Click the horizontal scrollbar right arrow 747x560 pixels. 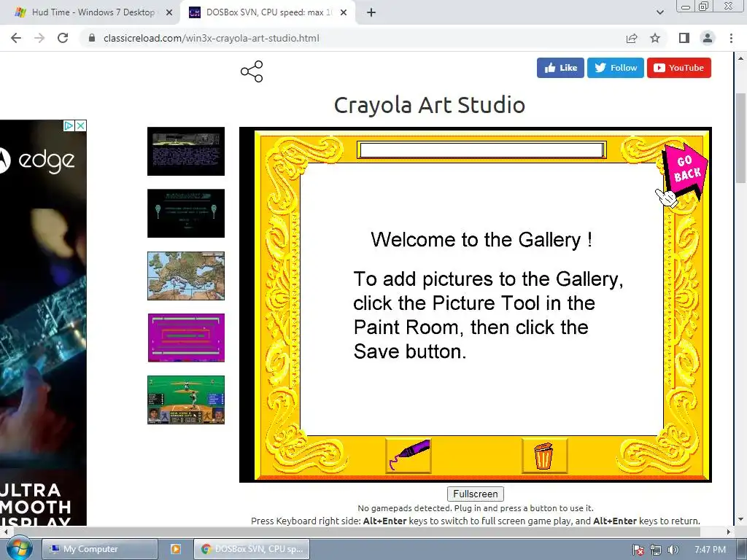pyautogui.click(x=729, y=532)
